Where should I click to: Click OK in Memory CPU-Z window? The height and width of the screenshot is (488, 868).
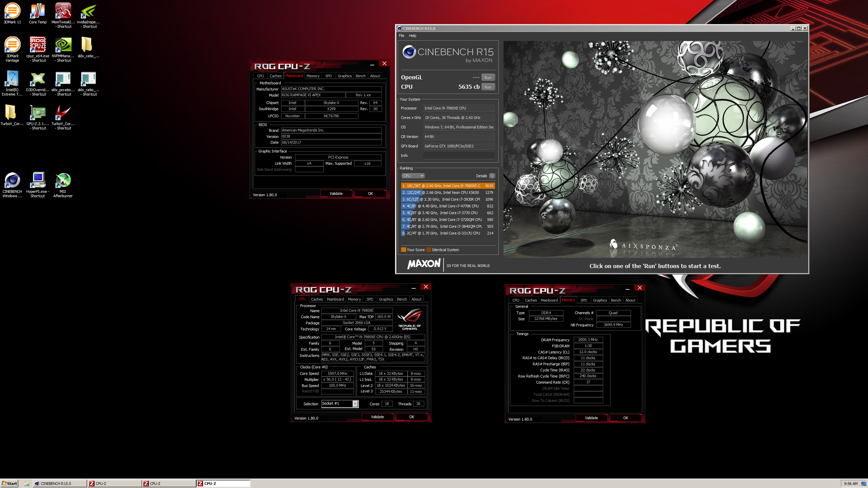click(626, 418)
